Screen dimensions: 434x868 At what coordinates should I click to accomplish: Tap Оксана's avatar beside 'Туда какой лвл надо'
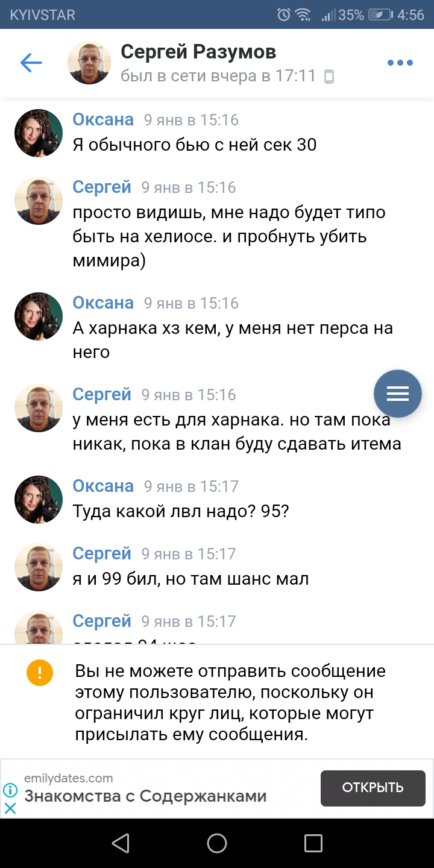[x=39, y=500]
